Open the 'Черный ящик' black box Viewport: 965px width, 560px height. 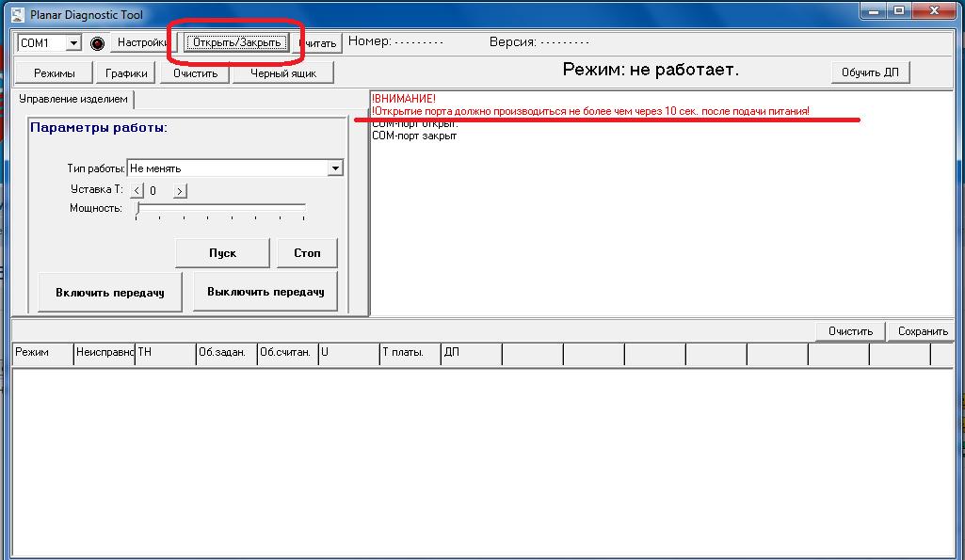click(283, 72)
